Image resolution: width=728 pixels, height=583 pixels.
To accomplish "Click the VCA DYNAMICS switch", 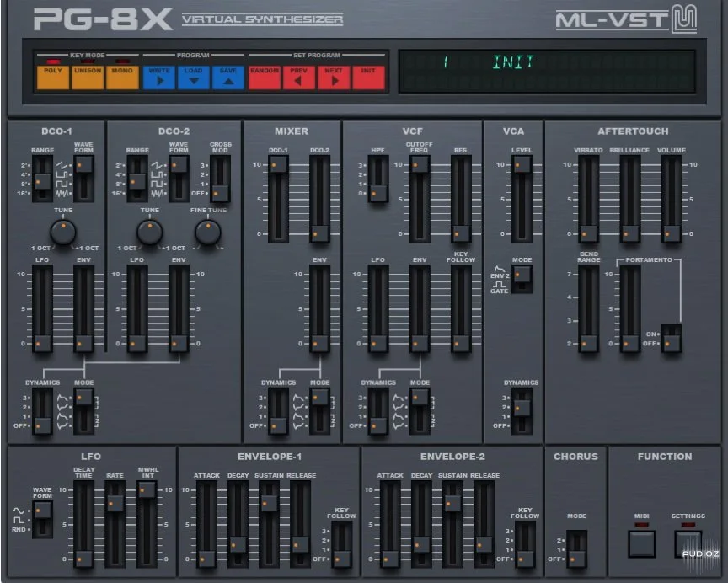I will pyautogui.click(x=522, y=411).
